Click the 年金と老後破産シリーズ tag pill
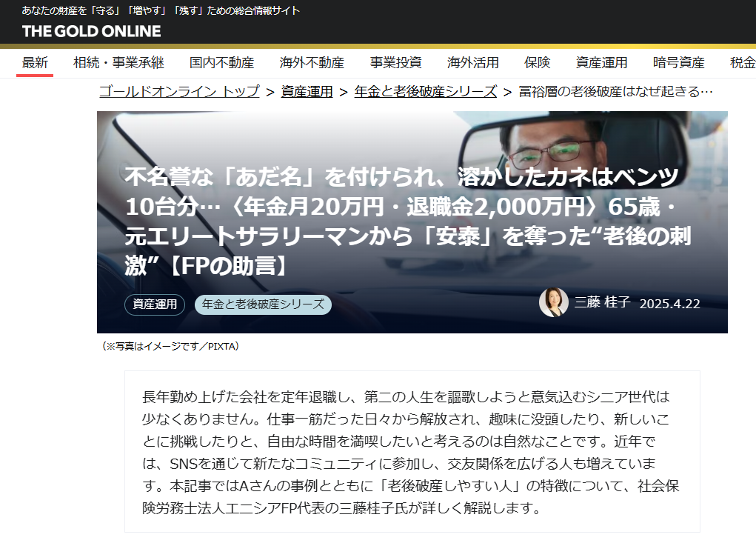Screen dimensions: 756x546 [264, 304]
